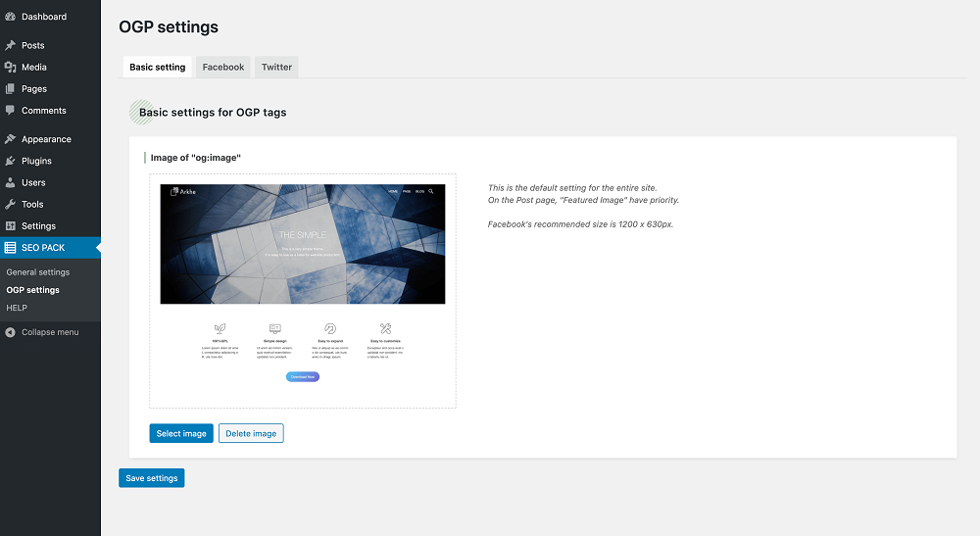Image resolution: width=980 pixels, height=536 pixels.
Task: Select the Basic setting tab
Action: [157, 67]
